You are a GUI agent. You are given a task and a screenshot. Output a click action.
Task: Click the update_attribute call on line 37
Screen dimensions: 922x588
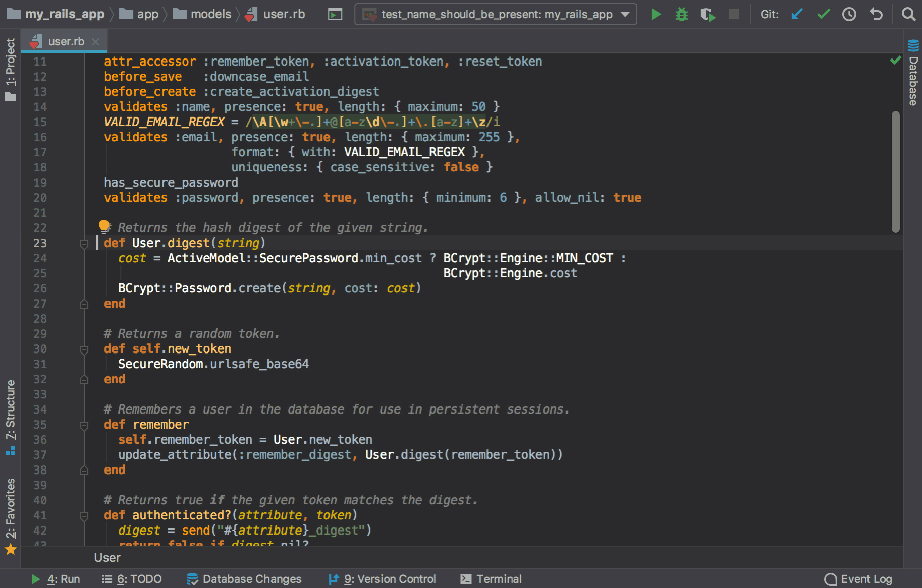175,455
